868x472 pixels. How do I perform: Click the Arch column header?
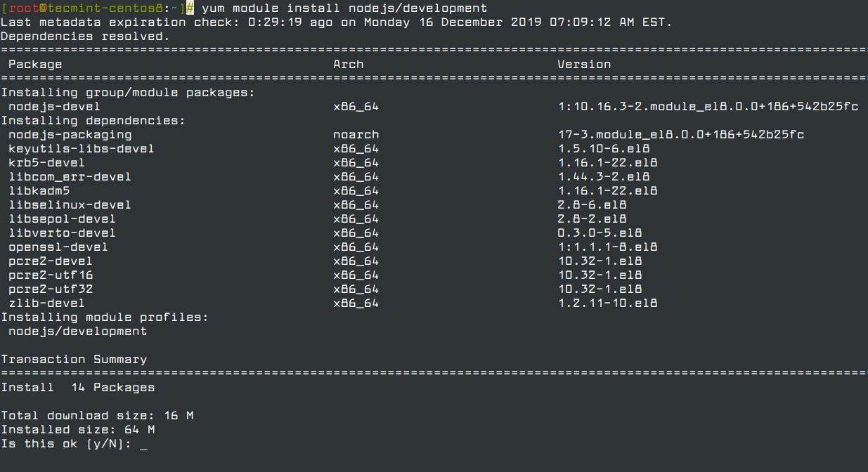click(x=349, y=65)
